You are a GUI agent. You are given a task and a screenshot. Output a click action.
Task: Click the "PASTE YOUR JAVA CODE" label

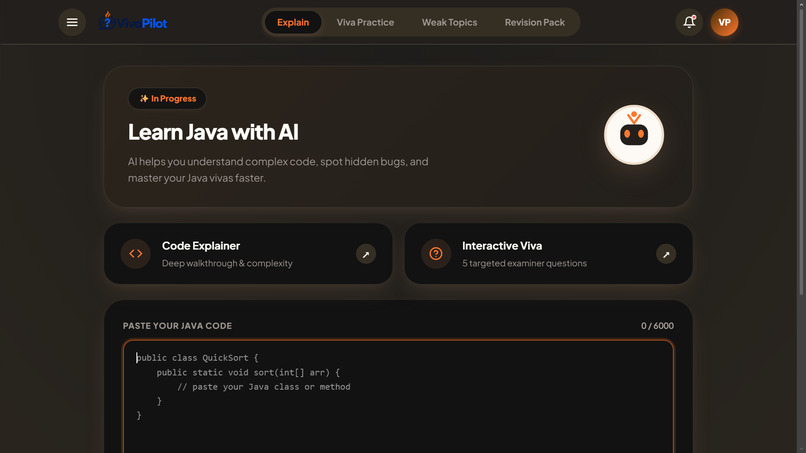coord(177,325)
